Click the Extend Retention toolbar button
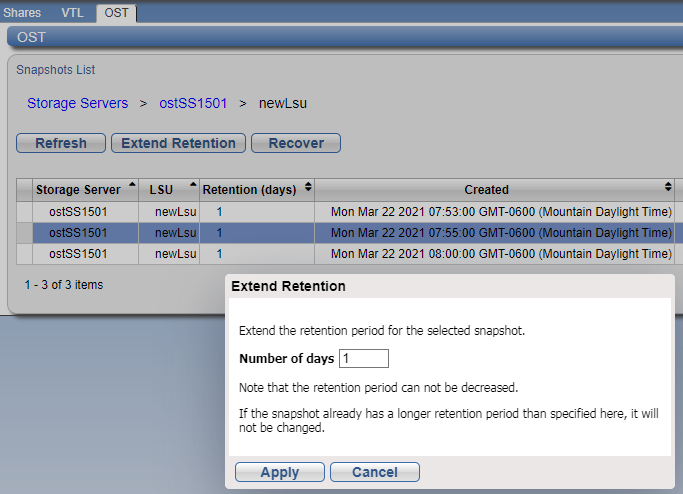This screenshot has height=494, width=683. (x=178, y=143)
